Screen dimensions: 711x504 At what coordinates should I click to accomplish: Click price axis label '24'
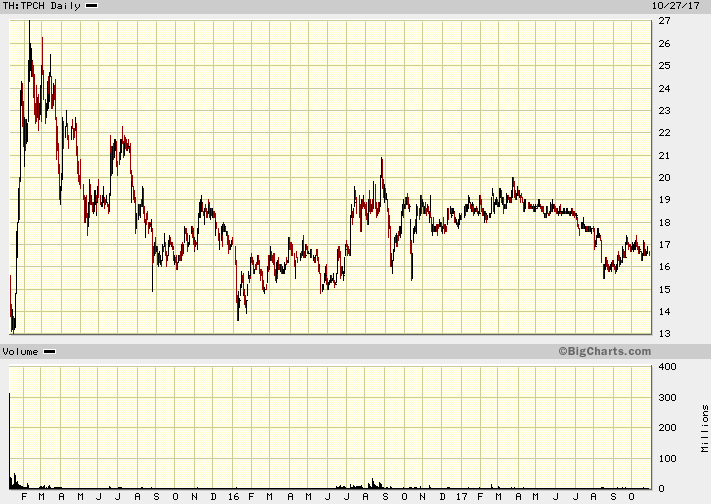pyautogui.click(x=664, y=88)
